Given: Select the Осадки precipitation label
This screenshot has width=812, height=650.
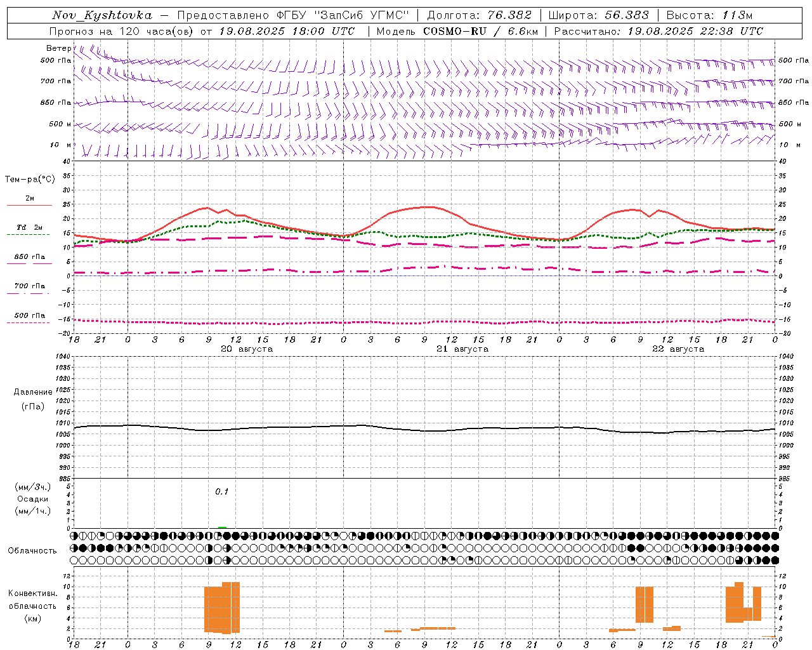Looking at the screenshot, I should 33,499.
